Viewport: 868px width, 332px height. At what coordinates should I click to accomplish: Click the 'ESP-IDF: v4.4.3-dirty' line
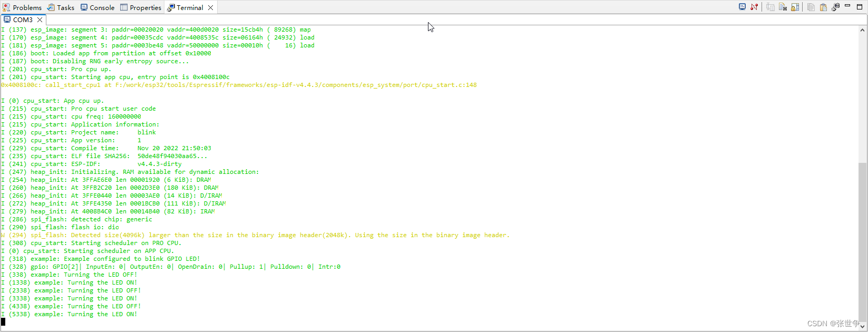(x=91, y=164)
